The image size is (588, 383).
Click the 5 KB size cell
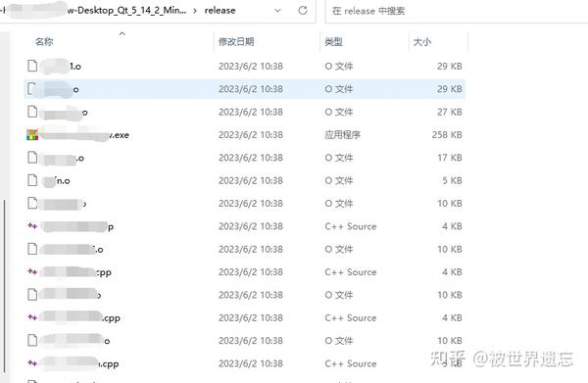[452, 180]
